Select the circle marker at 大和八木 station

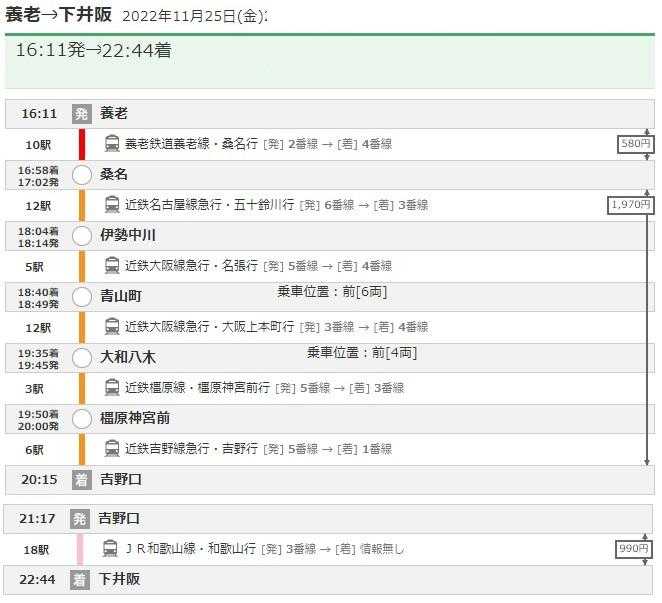pyautogui.click(x=82, y=358)
